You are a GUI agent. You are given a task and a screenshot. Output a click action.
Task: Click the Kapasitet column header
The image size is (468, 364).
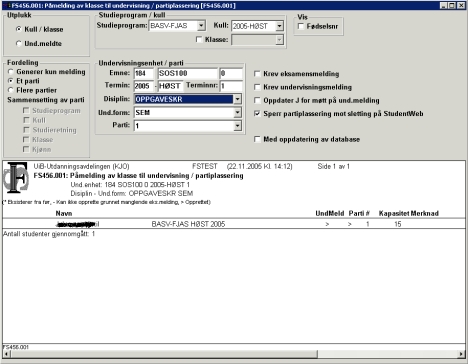(x=394, y=213)
